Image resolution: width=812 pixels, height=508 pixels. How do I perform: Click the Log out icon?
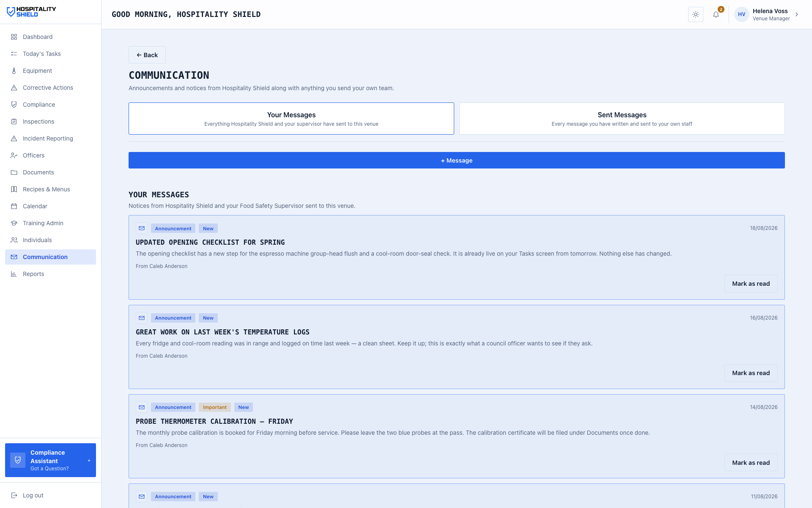pos(14,495)
